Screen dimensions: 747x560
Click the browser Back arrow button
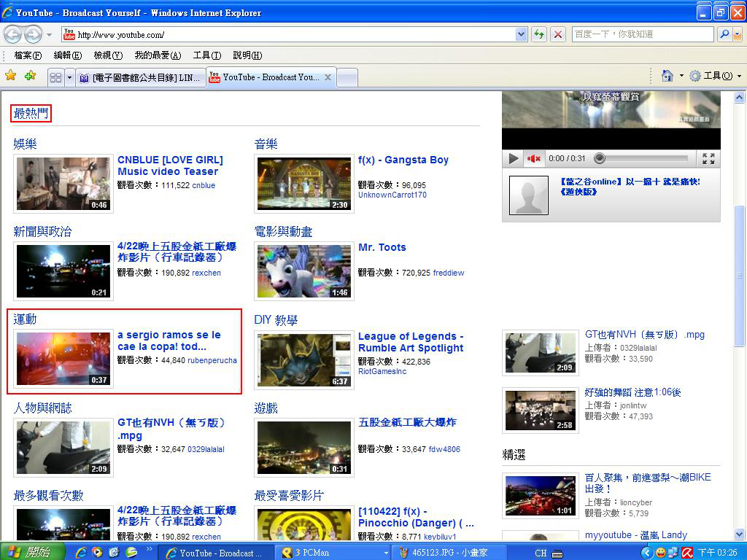(x=13, y=34)
